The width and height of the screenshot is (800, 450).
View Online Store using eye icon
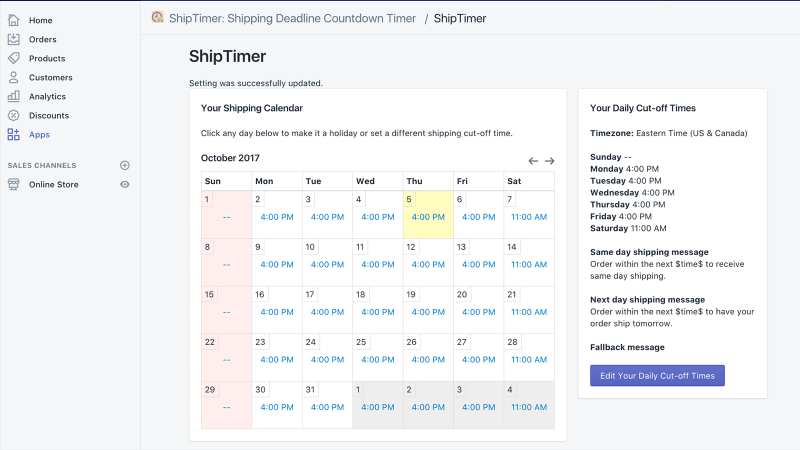tap(124, 184)
